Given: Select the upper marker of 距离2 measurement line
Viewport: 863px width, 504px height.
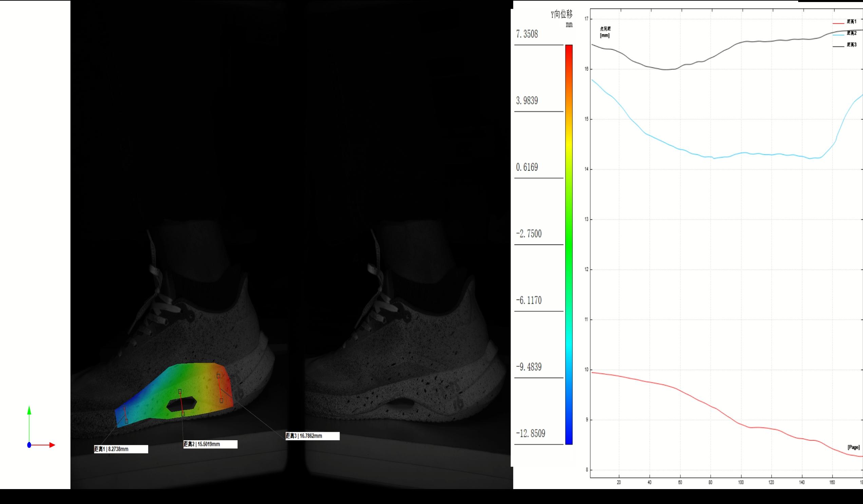Looking at the screenshot, I should coord(180,391).
